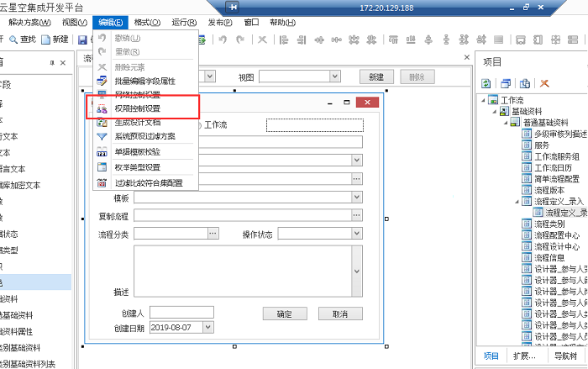Click the ellipsis button of 复制流程 field
588x369 pixels.
point(357,214)
